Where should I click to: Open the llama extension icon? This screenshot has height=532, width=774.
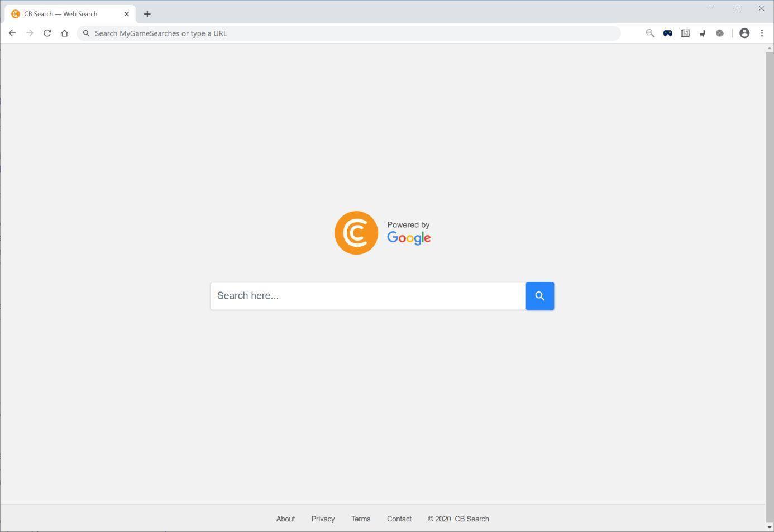pos(703,33)
